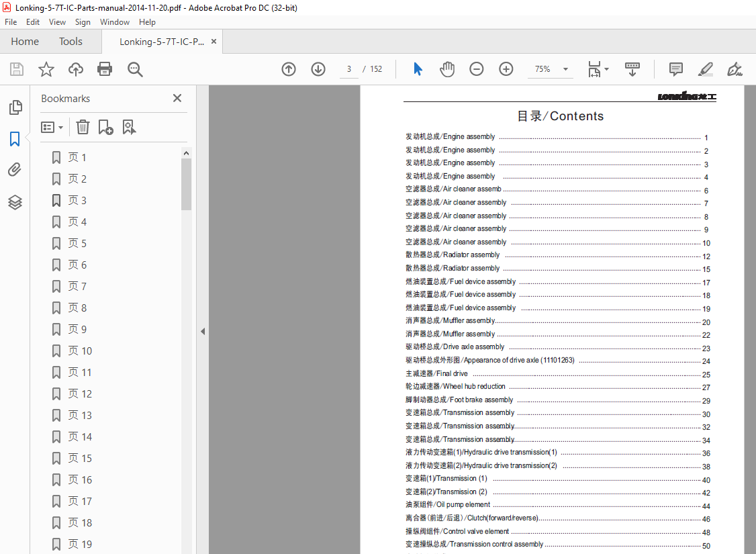
Task: Select bookmark 页 17
Action: [80, 502]
